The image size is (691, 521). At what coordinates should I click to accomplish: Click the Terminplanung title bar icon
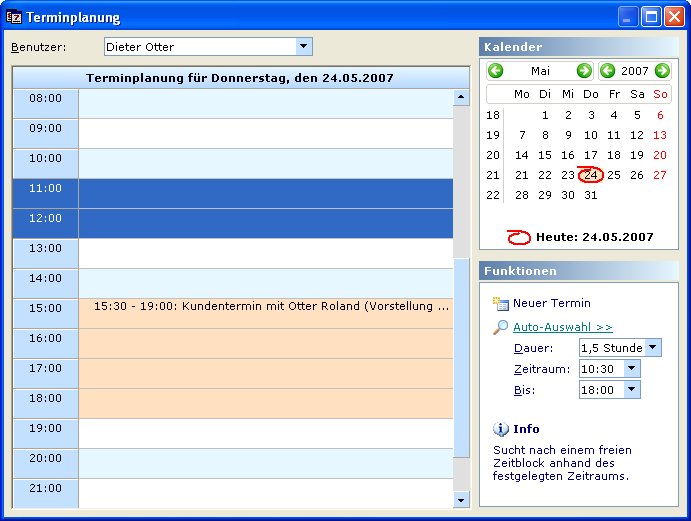pyautogui.click(x=14, y=17)
